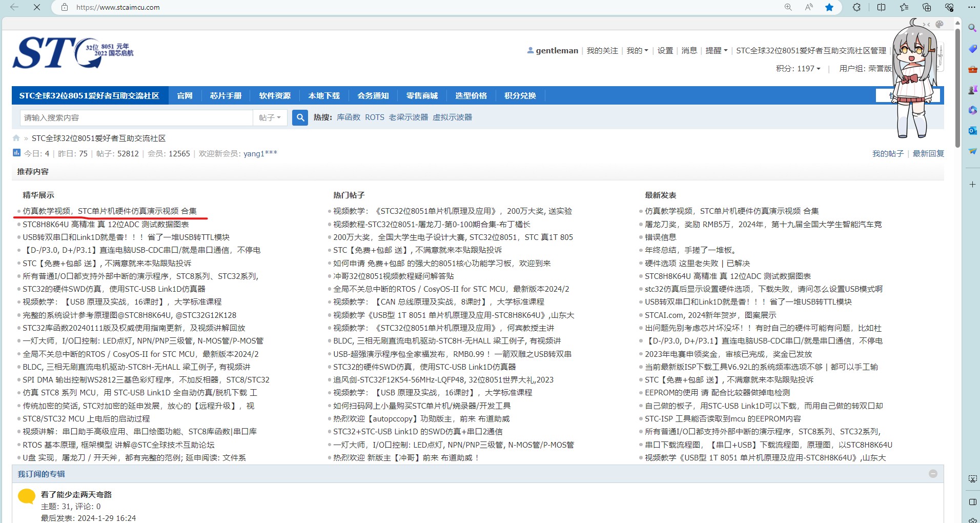980x523 pixels.
Task: Open the theme palette icon
Action: (x=940, y=24)
